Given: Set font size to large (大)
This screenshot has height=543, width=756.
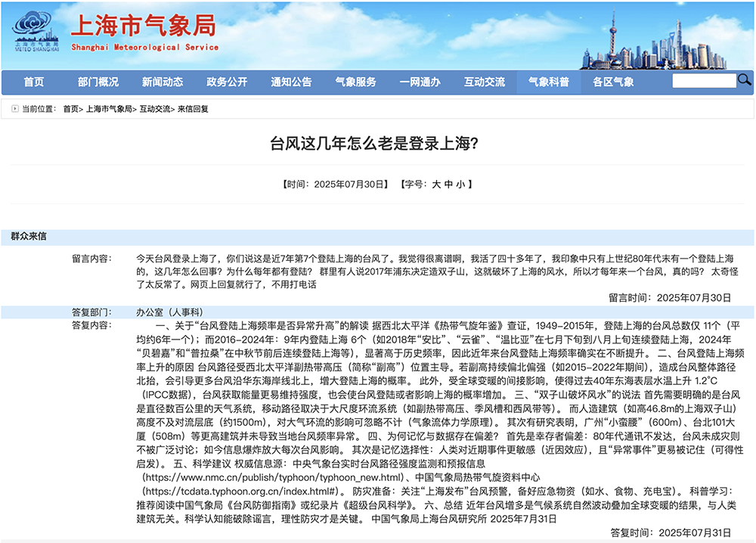Looking at the screenshot, I should (435, 184).
